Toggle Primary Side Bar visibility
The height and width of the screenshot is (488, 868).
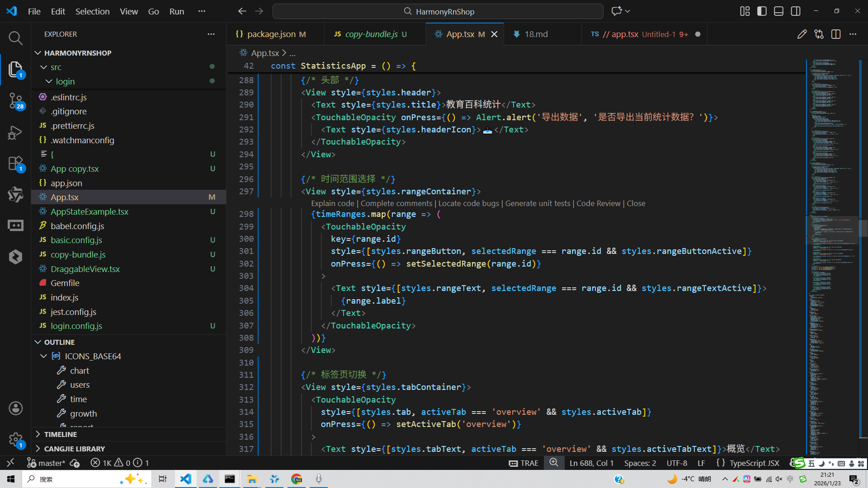pos(762,11)
